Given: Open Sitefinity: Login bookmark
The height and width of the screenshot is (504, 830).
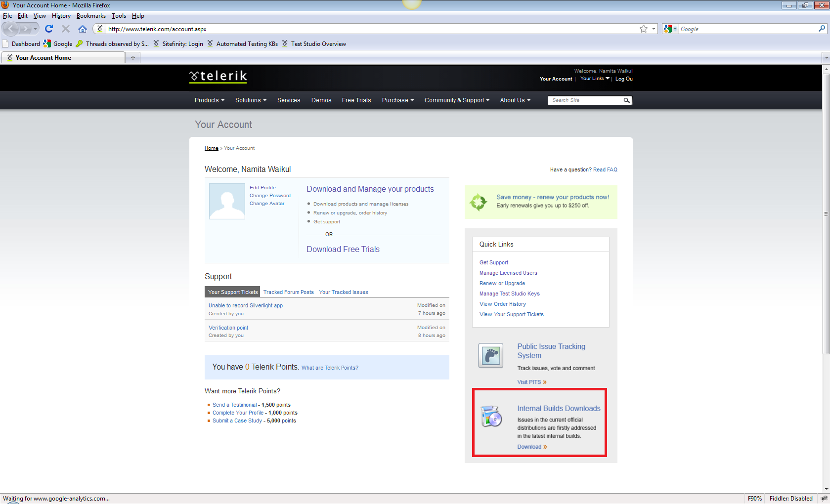Looking at the screenshot, I should click(178, 43).
